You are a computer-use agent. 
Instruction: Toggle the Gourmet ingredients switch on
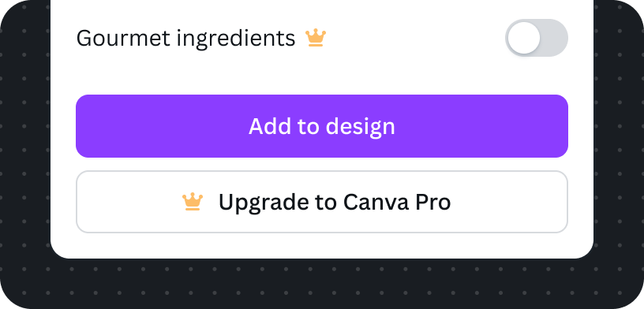click(x=537, y=38)
